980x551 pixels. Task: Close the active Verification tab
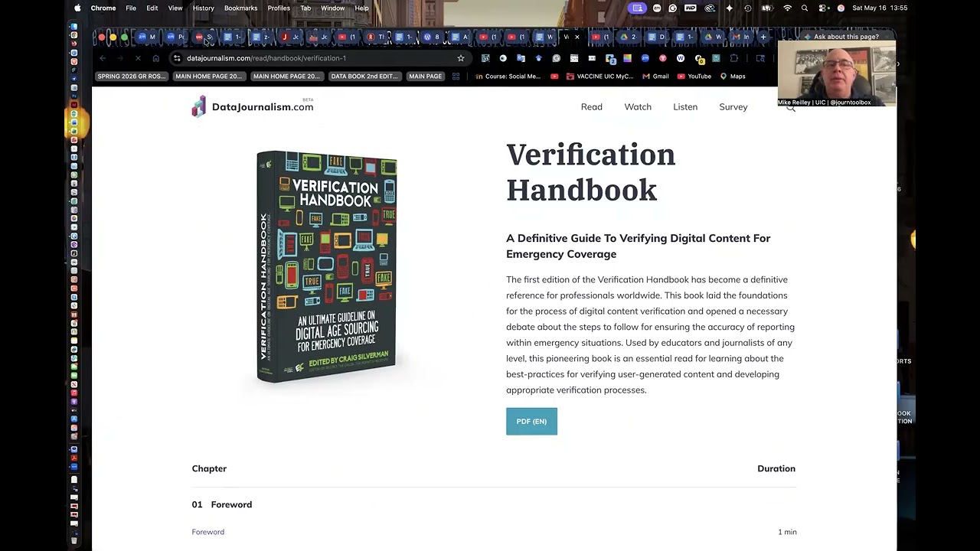pyautogui.click(x=577, y=37)
